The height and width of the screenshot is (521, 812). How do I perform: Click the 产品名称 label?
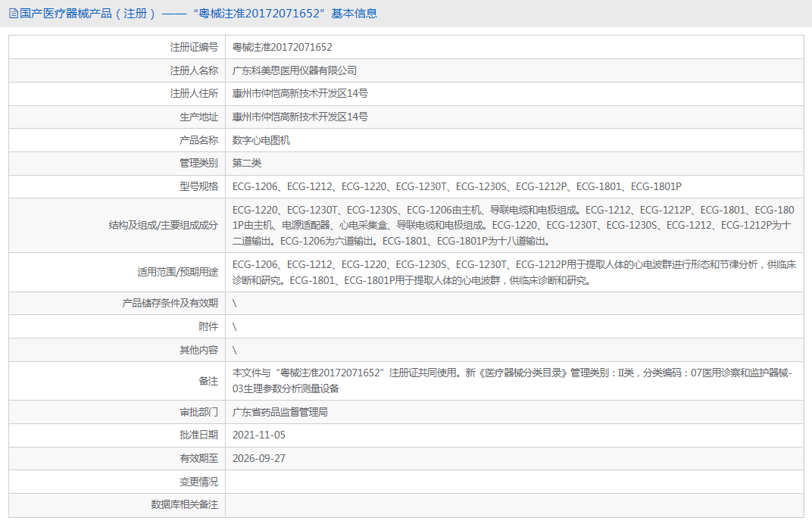pos(199,140)
